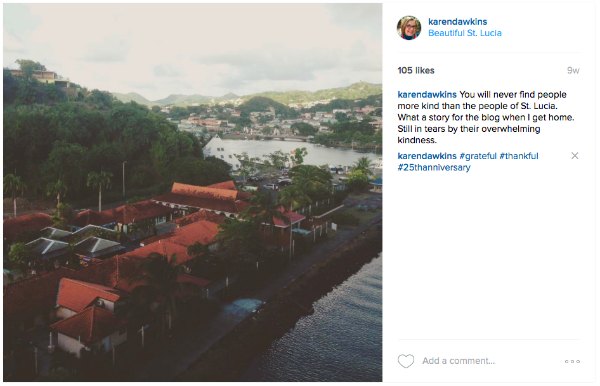Click the St. Lucia harbor photo
Image resolution: width=600 pixels, height=386 pixels.
(x=192, y=192)
